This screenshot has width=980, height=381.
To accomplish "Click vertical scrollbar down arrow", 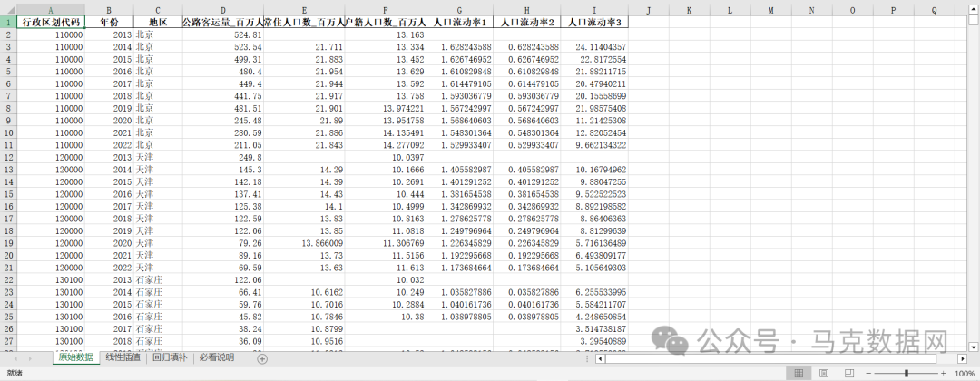I will coord(972,347).
